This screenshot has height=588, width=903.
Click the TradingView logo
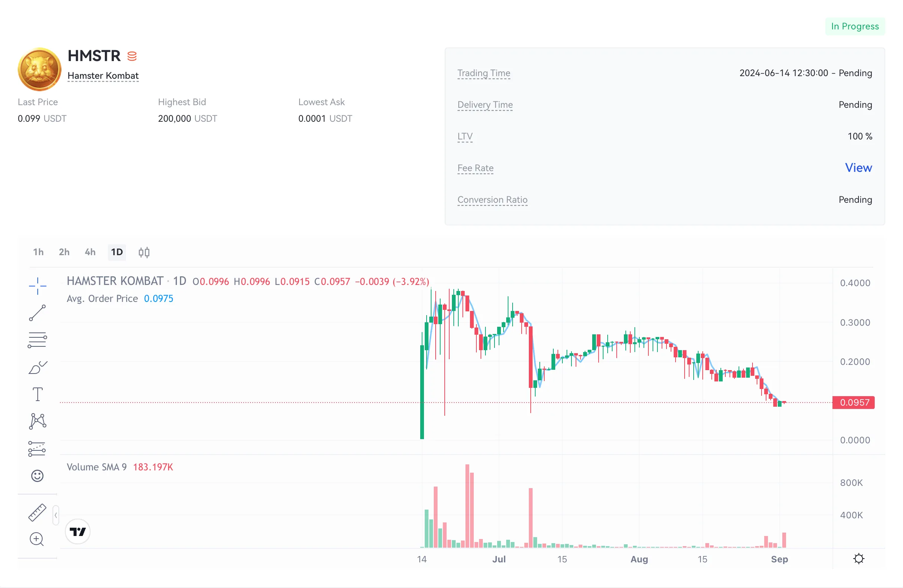78,531
